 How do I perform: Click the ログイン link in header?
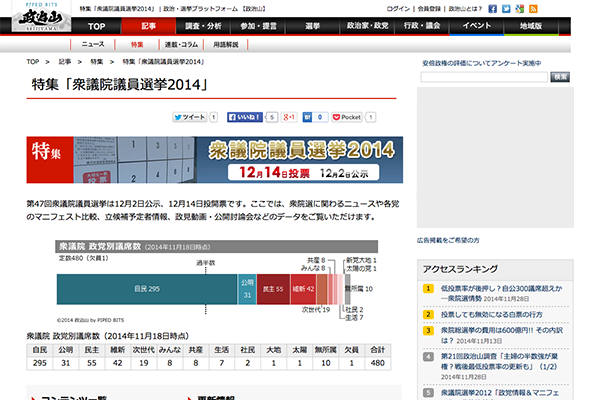396,8
